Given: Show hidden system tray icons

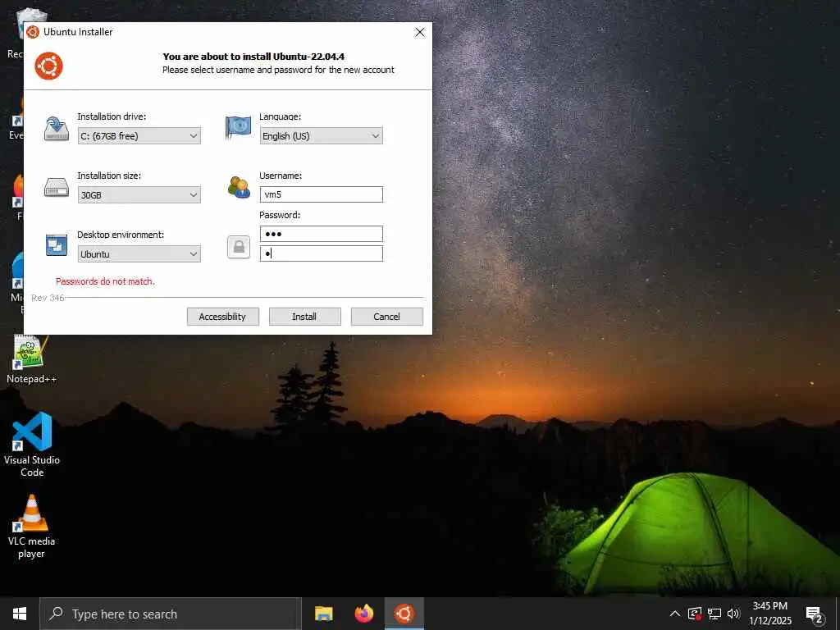Looking at the screenshot, I should point(675,614).
